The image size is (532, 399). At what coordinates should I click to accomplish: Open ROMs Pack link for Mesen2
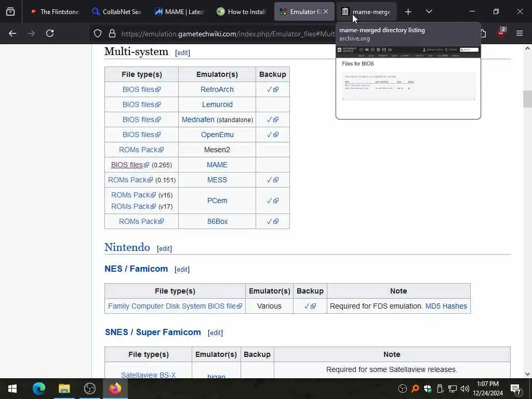(x=141, y=150)
